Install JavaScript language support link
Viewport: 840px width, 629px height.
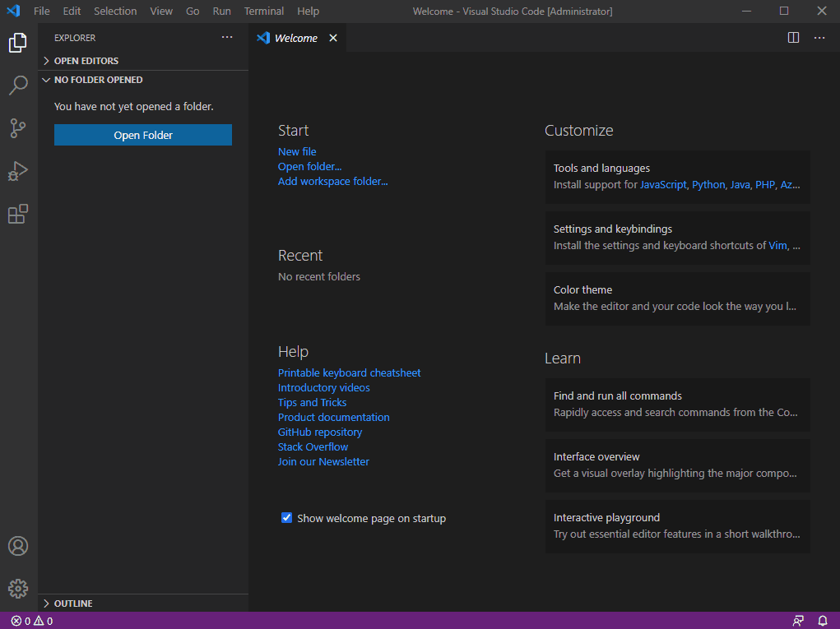tap(663, 185)
